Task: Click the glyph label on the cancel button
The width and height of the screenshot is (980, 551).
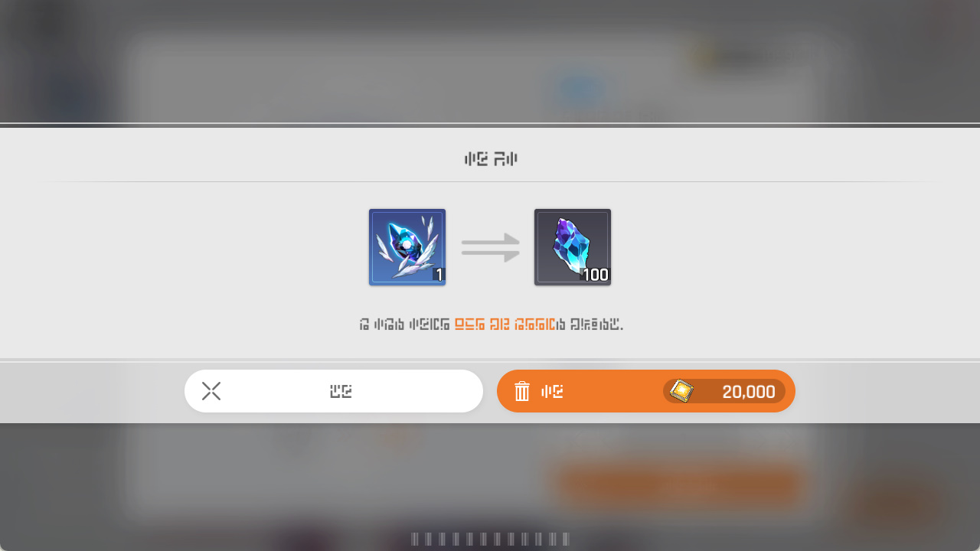Action: click(341, 391)
